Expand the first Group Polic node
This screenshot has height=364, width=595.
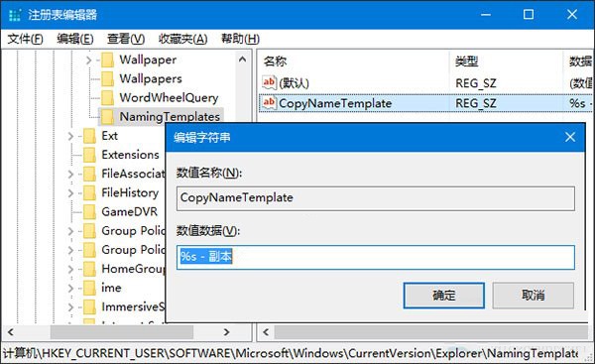(x=70, y=231)
